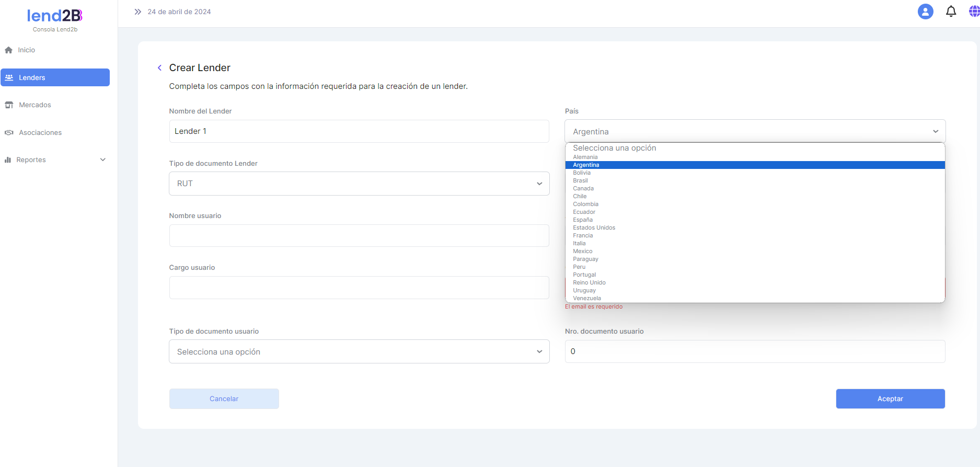This screenshot has width=980, height=467.
Task: Click the globe language icon
Action: tap(974, 12)
